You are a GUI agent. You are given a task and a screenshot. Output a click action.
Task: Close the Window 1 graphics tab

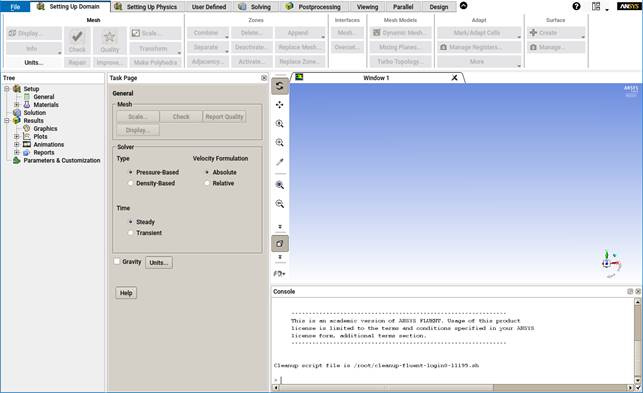(454, 78)
